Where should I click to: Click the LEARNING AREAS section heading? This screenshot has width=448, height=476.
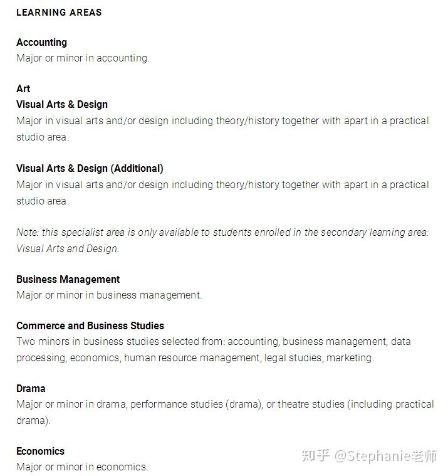pos(59,13)
